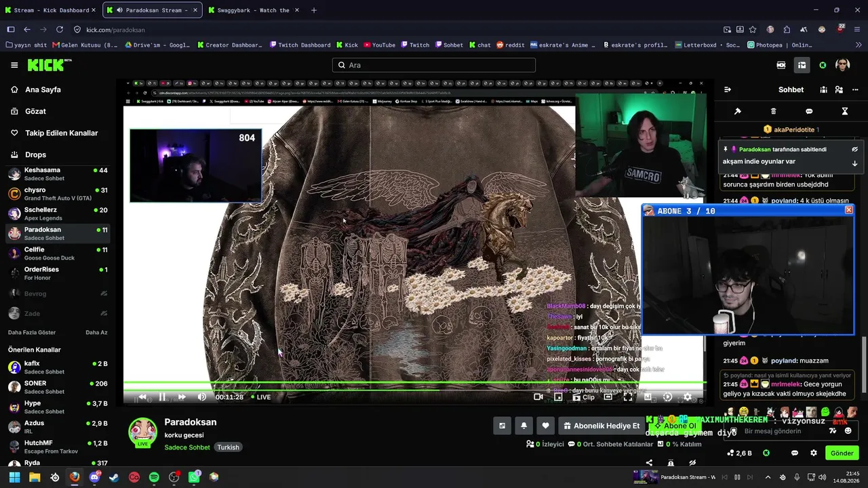Image resolution: width=868 pixels, height=488 pixels.
Task: Open Paradoksan's channel avatar
Action: click(x=142, y=432)
